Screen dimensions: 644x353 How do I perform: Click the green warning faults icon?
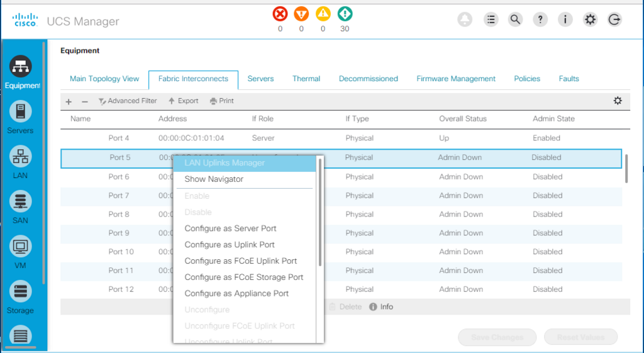[x=345, y=14]
